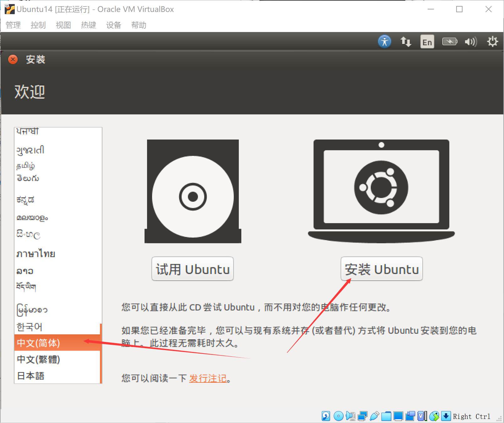Select ภาษาไทย in the language list
504x423 pixels.
tap(57, 254)
